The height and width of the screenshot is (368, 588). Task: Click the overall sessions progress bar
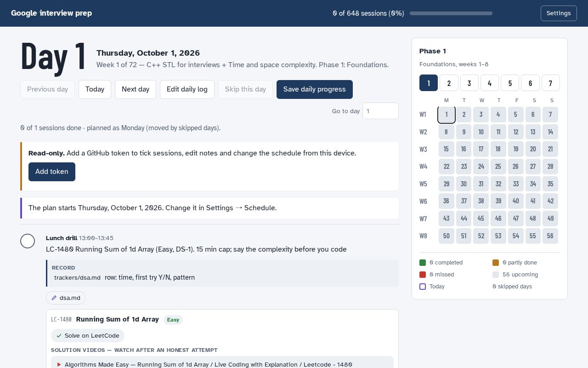tap(451, 13)
